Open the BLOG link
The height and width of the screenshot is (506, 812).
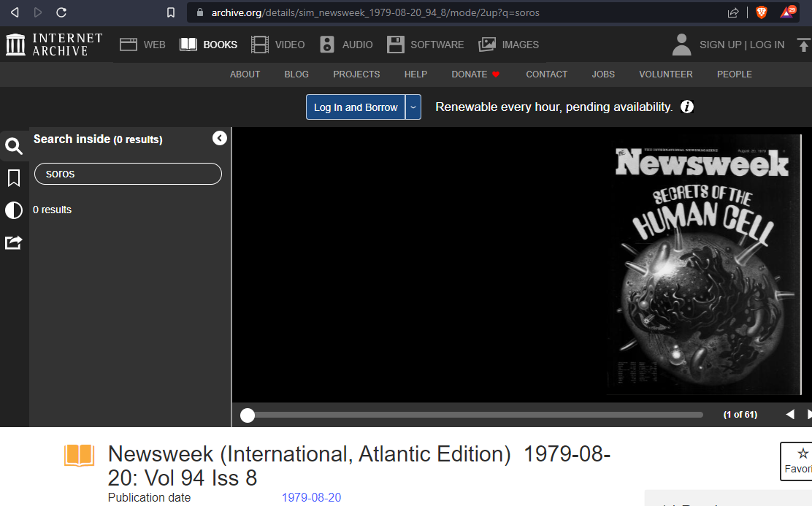[296, 74]
